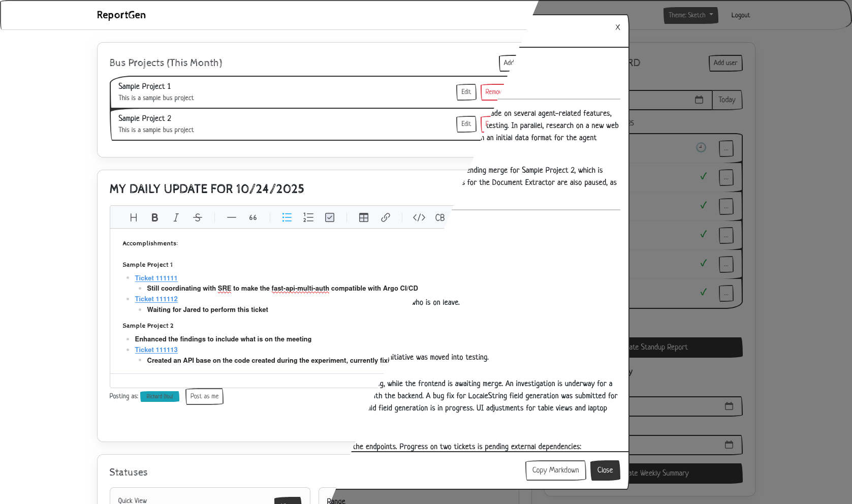
Task: Select the inline code icon
Action: pos(419,217)
